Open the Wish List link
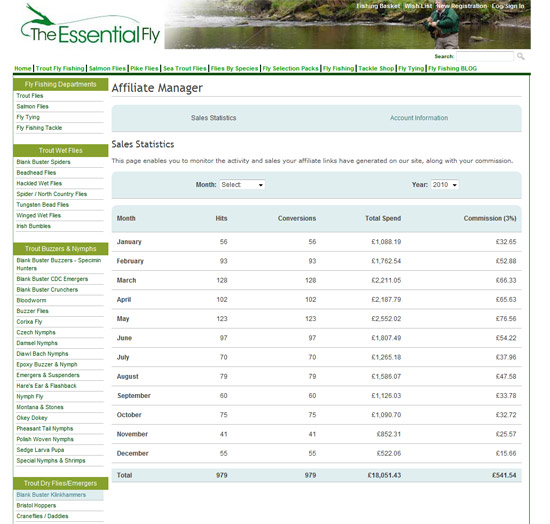550x524 pixels. 418,6
